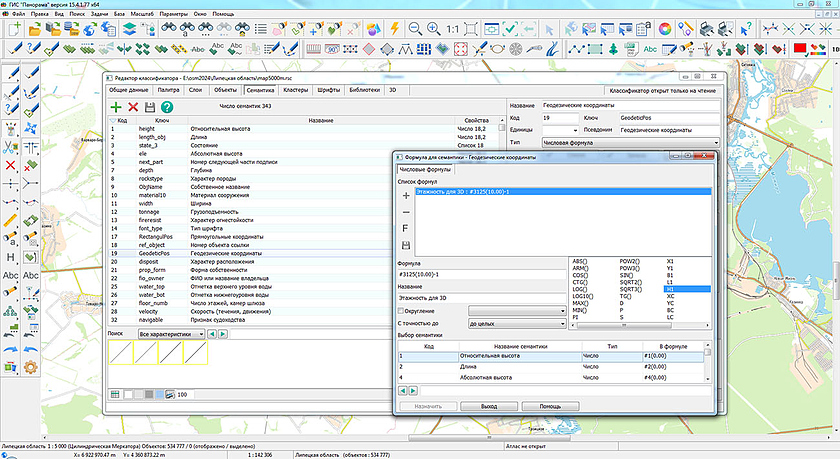840x459 pixels.
Task: Click the red X delete semantic icon
Action: pos(133,106)
